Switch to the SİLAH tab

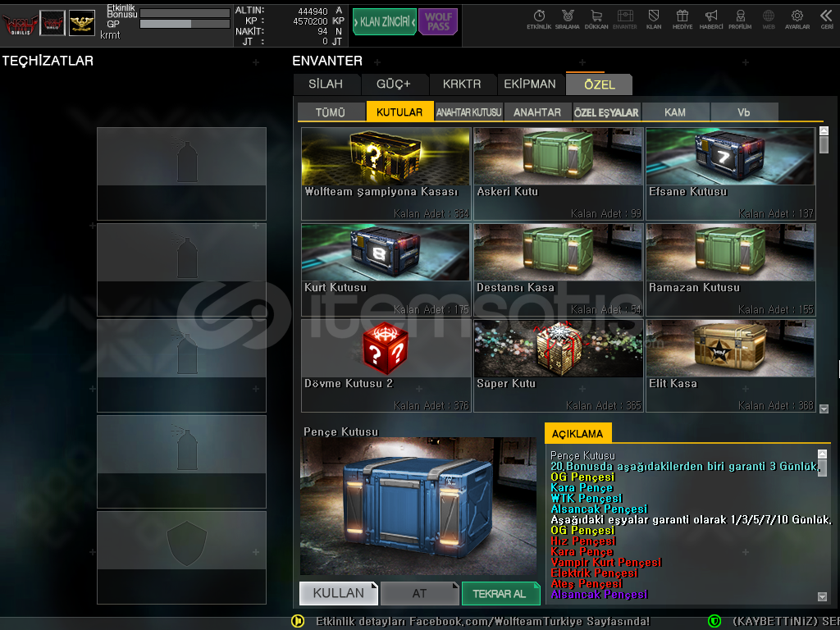326,84
